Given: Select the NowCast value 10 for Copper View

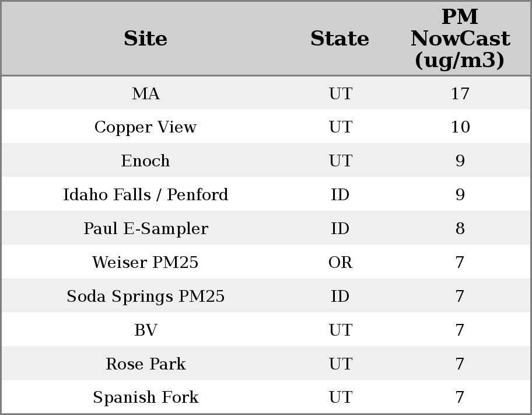Looking at the screenshot, I should pos(460,127).
